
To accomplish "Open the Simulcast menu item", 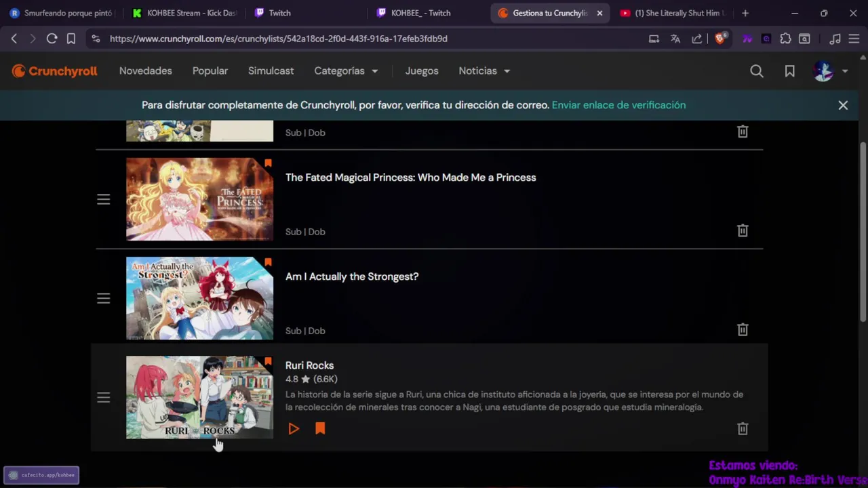I will click(271, 71).
